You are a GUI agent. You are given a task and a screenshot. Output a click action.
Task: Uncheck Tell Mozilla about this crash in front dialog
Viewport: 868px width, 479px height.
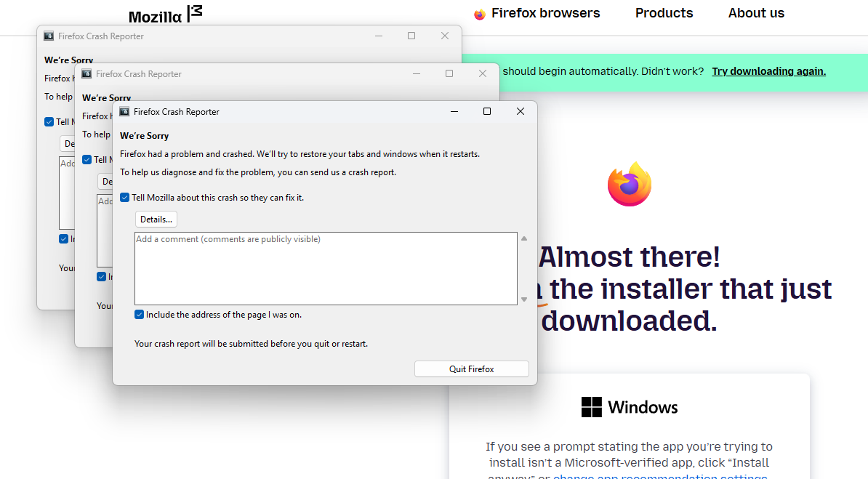pyautogui.click(x=124, y=198)
